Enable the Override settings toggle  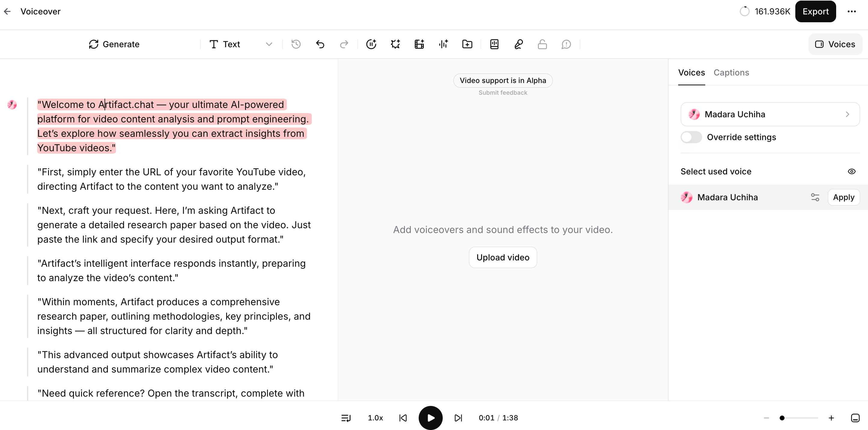[x=691, y=137]
